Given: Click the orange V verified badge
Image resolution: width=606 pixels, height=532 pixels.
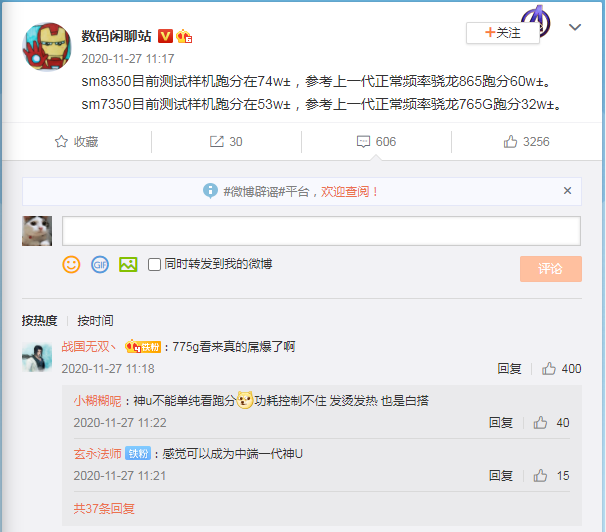Looking at the screenshot, I should tap(165, 36).
